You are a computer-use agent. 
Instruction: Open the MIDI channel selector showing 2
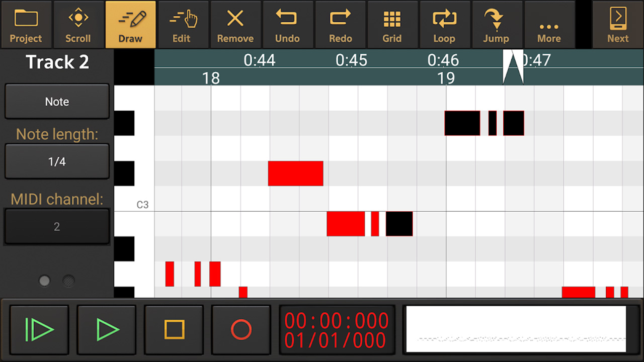(x=56, y=226)
